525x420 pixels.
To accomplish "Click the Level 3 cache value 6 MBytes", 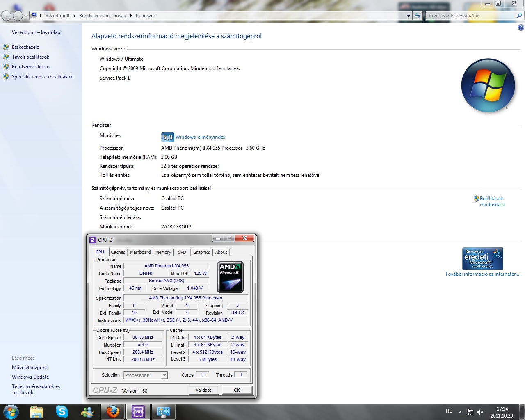I will pyautogui.click(x=208, y=359).
